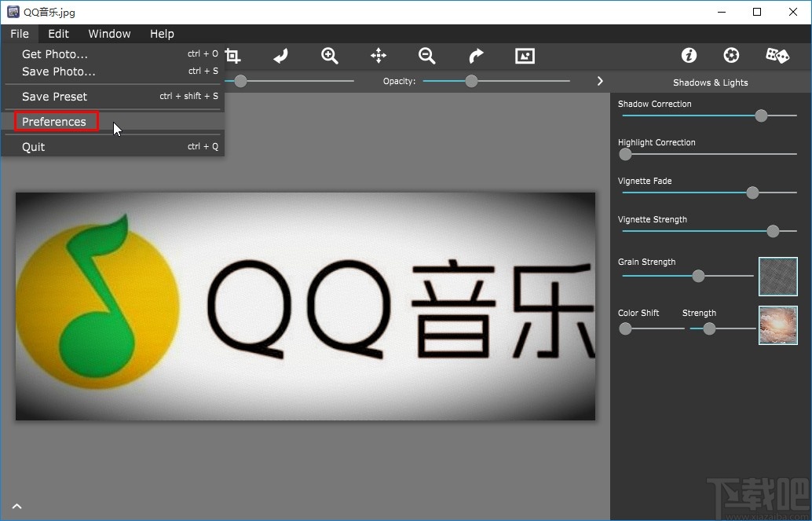Open Preferences from the File menu
Viewport: 812px width, 521px height.
[55, 122]
